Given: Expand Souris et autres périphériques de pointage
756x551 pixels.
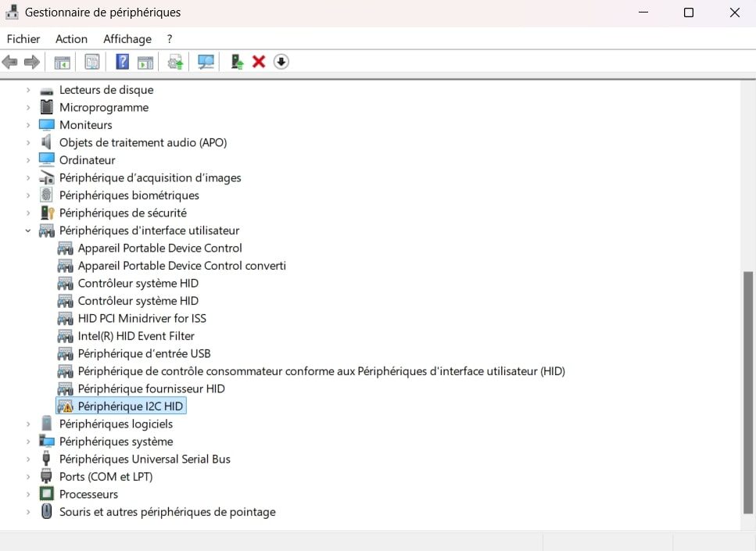Looking at the screenshot, I should (x=28, y=511).
